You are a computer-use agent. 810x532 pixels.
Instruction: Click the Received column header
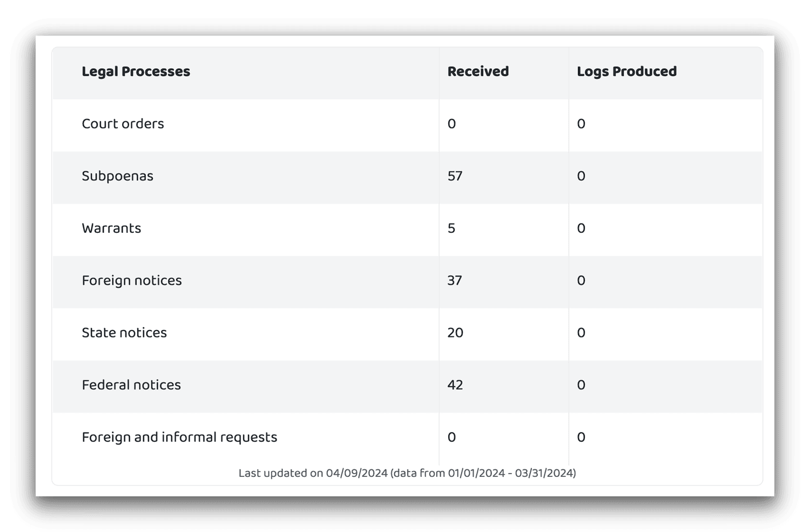[x=478, y=72]
